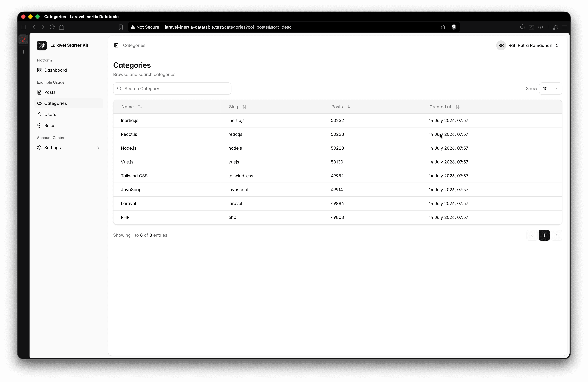Click the Vue.js name cell
Image resolution: width=588 pixels, height=382 pixels.
(x=127, y=162)
